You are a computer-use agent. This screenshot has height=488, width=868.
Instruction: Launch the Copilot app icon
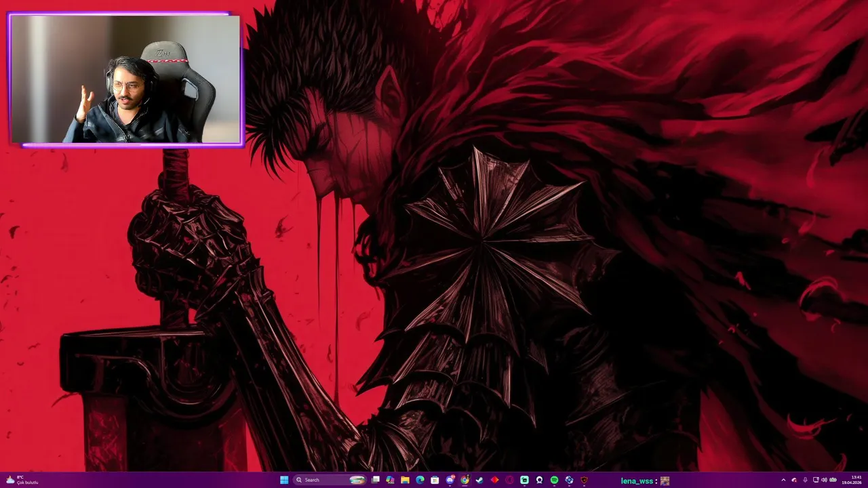click(x=390, y=480)
